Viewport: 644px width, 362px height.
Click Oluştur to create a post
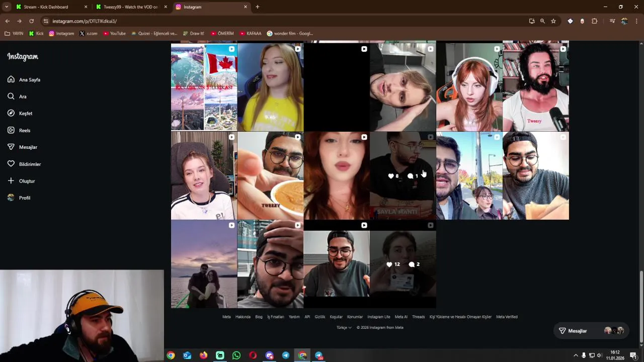[21, 181]
